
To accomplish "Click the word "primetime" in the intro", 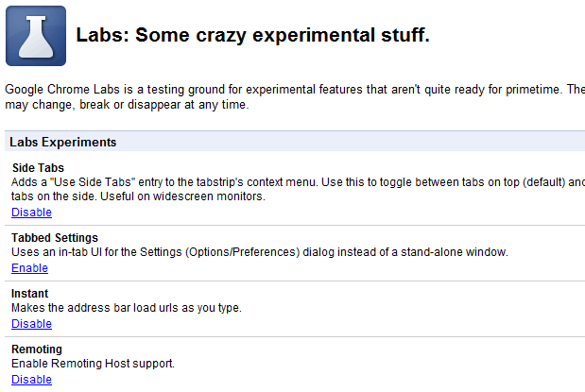I will 533,90.
